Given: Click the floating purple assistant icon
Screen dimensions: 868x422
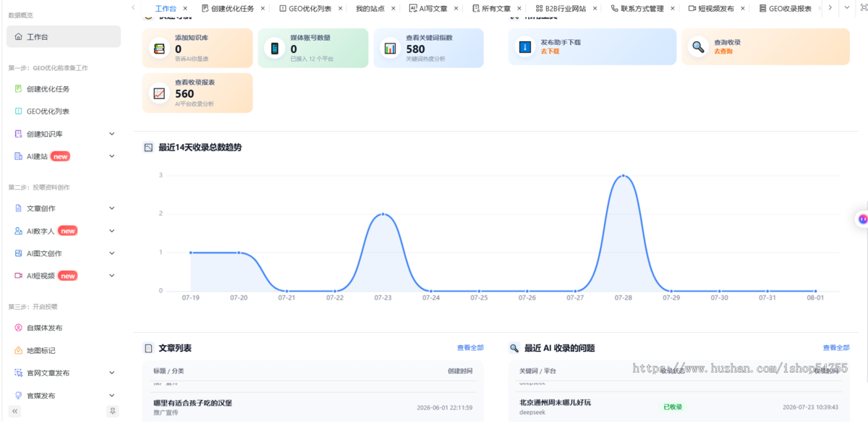Looking at the screenshot, I should [862, 219].
